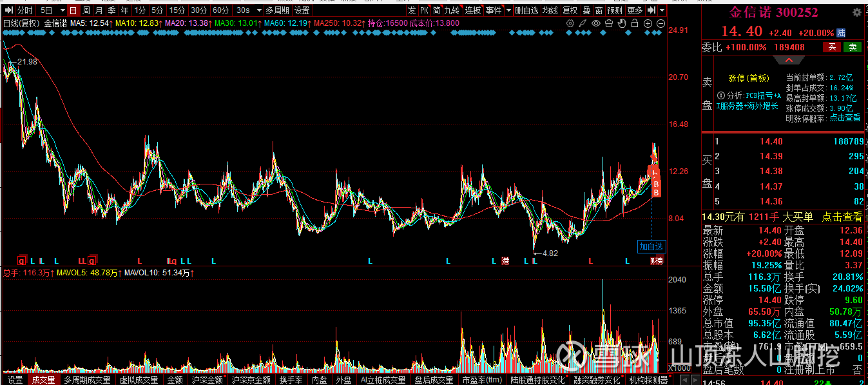The width and height of the screenshot is (868, 385).
Task: Switch to the 周 weekly period tab
Action: point(86,10)
